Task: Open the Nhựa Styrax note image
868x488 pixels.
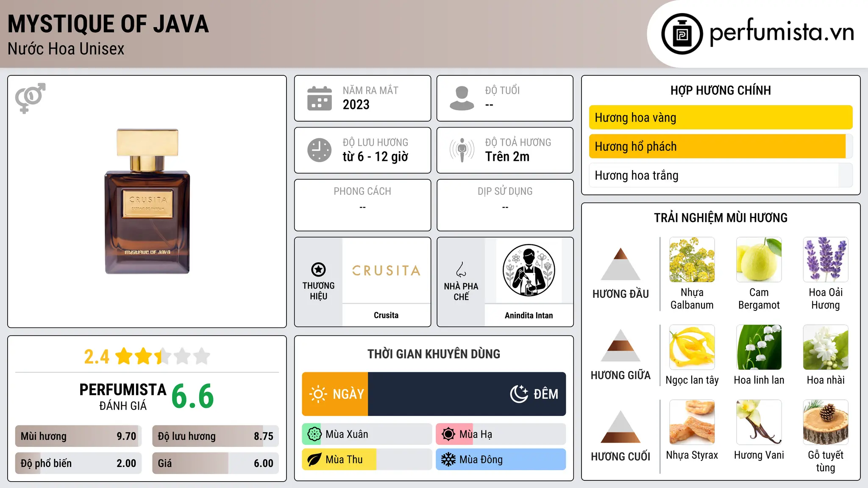Action: pyautogui.click(x=692, y=422)
